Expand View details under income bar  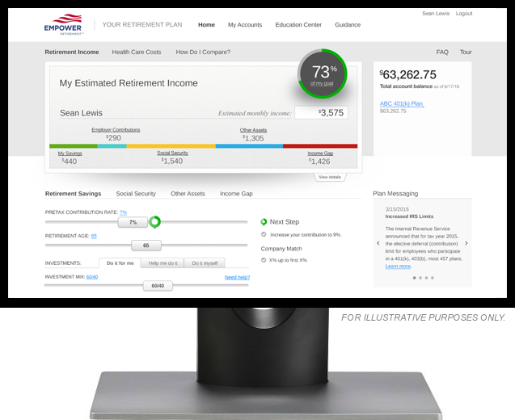tap(330, 177)
